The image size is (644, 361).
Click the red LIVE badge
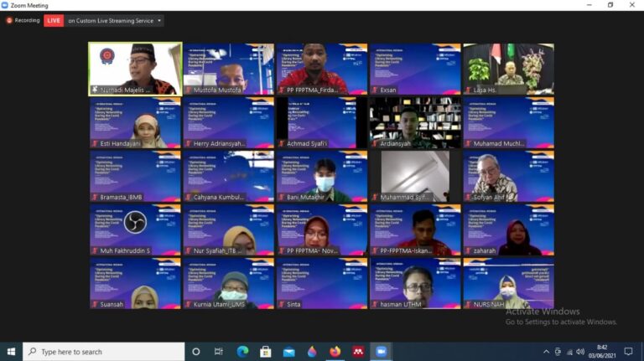coord(54,20)
